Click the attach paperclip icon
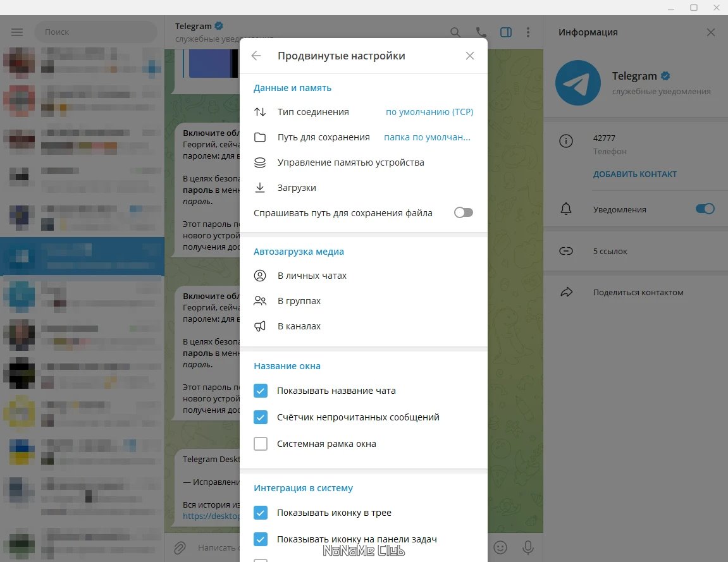 click(180, 548)
